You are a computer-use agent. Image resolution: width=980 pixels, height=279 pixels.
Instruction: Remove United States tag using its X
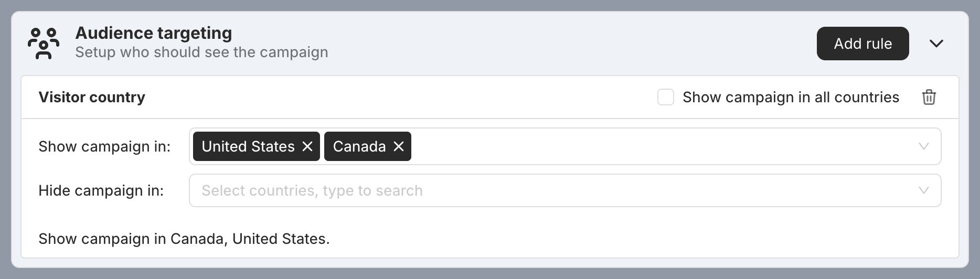307,146
